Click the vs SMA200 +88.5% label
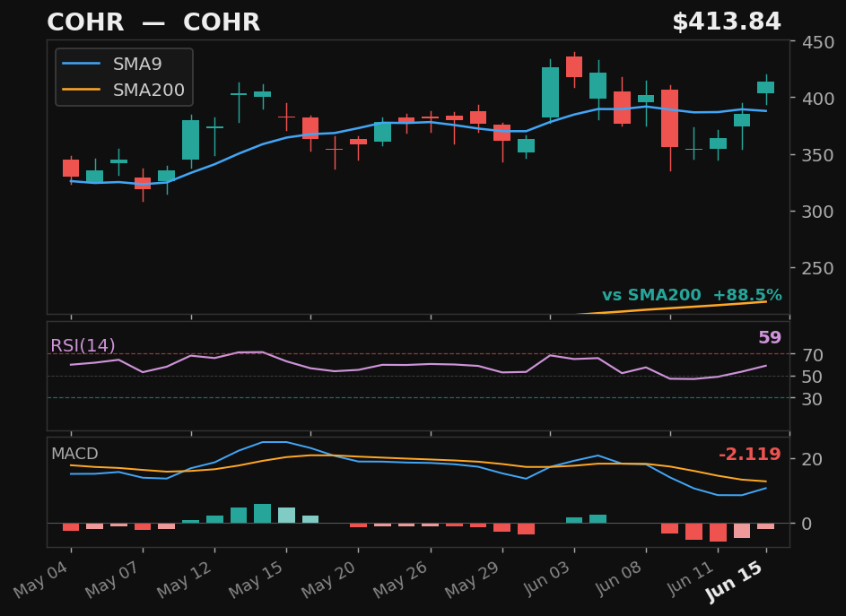Viewport: 846px width, 616px height. pos(692,295)
